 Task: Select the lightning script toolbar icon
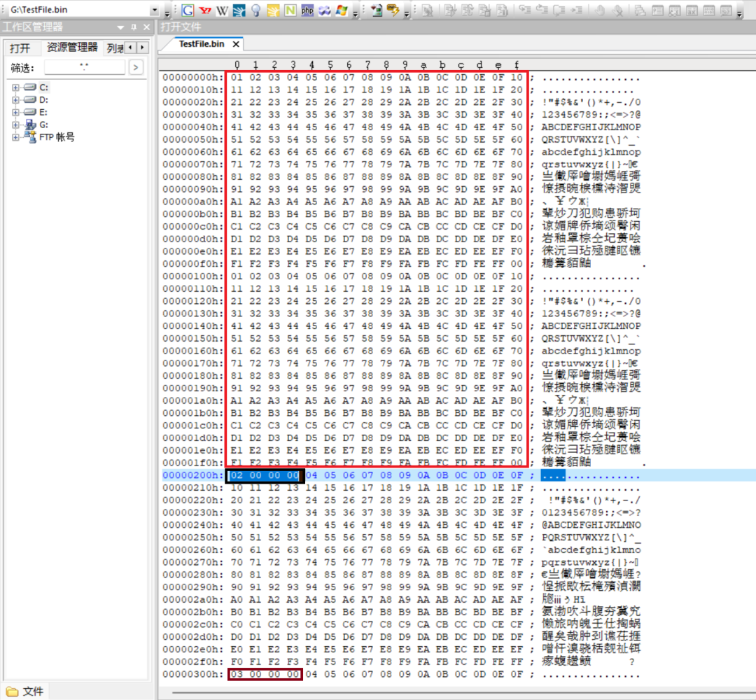pyautogui.click(x=395, y=10)
